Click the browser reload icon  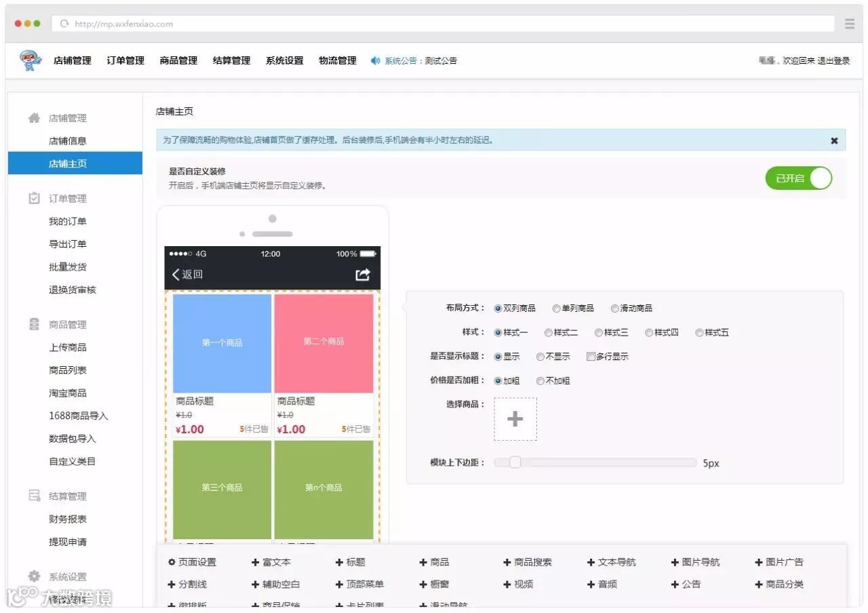click(64, 24)
